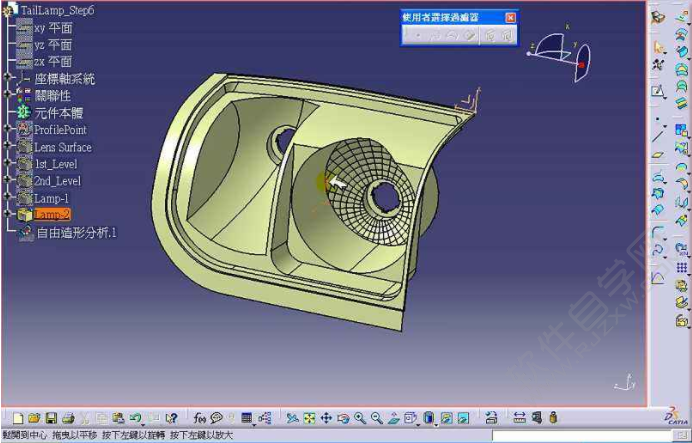692x443 pixels.
Task: Start Fly Mode from view toolbar
Action: pyautogui.click(x=293, y=418)
